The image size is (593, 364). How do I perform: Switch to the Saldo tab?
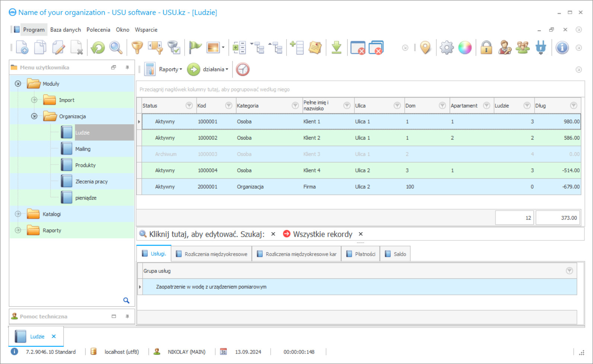coord(395,254)
